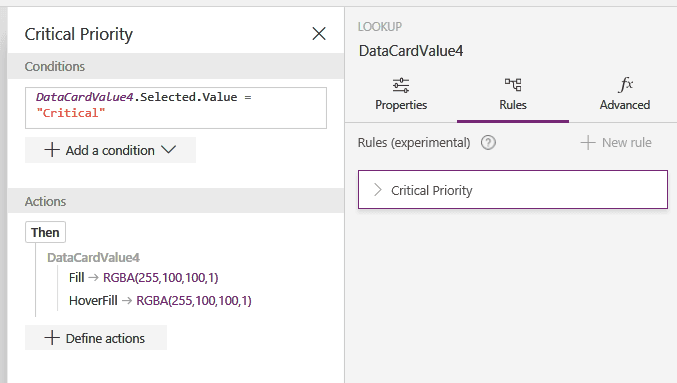Click the LOOKUP control type label

tap(380, 27)
